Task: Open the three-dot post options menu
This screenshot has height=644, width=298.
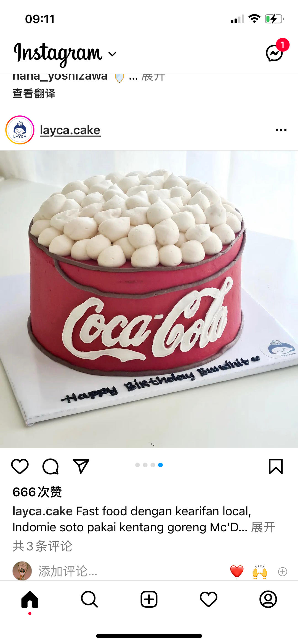Action: [281, 130]
